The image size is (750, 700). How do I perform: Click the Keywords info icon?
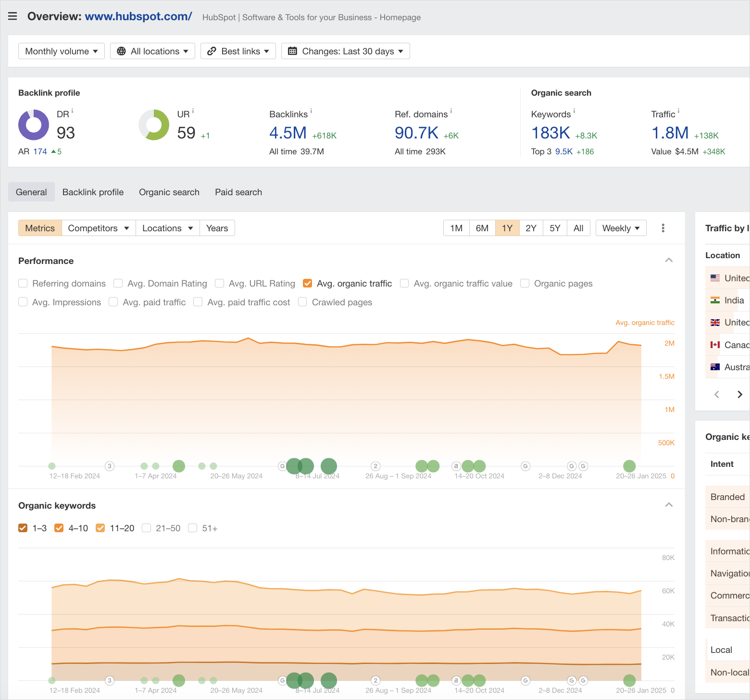coord(574,111)
